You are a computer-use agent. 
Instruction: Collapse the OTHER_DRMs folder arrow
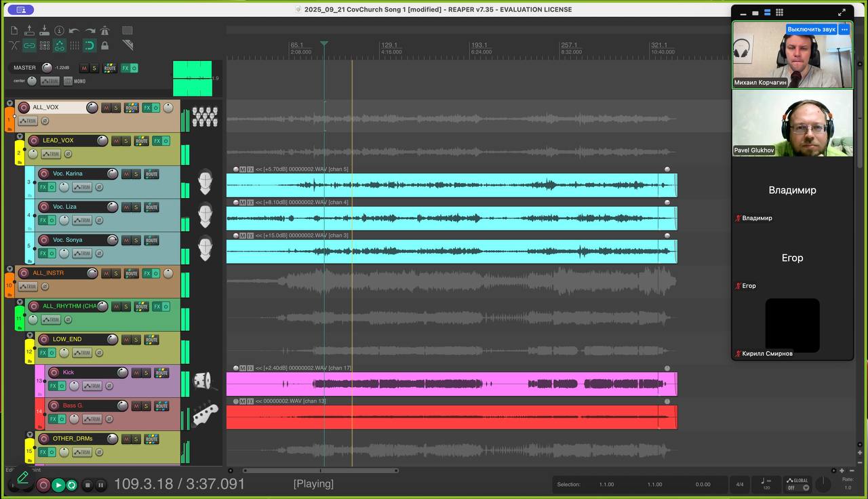click(x=30, y=435)
